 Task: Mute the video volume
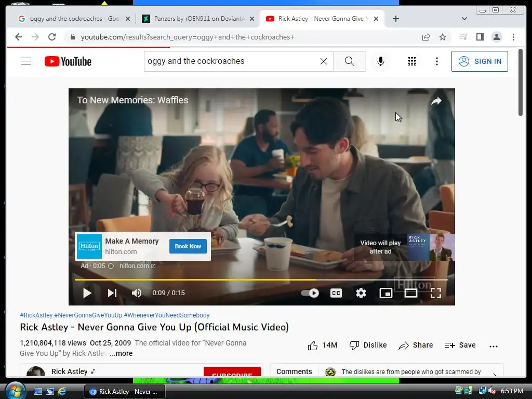pos(137,293)
